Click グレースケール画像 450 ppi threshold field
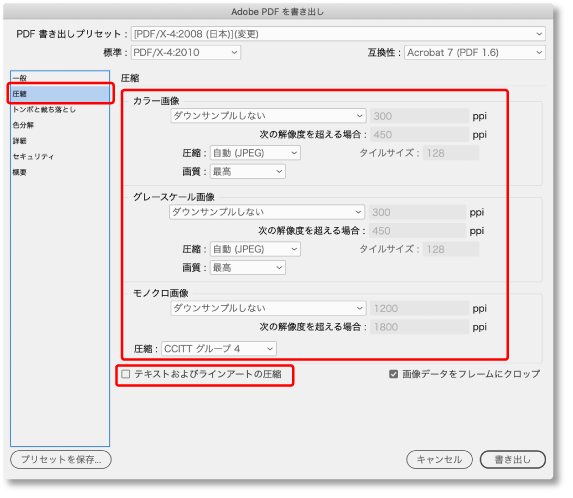The height and width of the screenshot is (498, 573). pyautogui.click(x=417, y=231)
